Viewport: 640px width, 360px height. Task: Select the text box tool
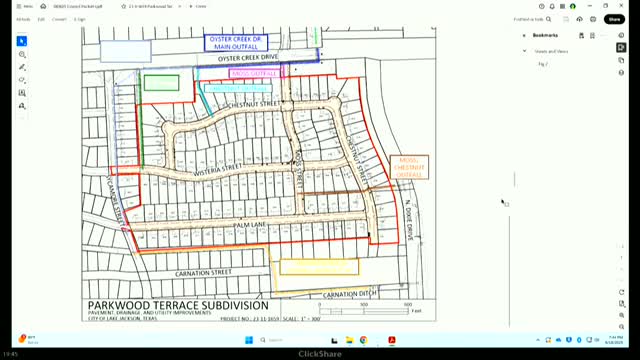22,93
